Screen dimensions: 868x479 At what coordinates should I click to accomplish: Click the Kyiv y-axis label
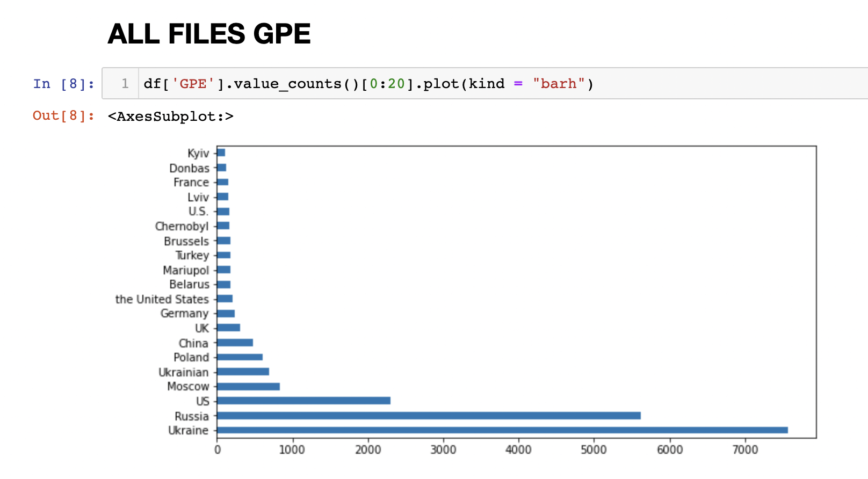(198, 154)
